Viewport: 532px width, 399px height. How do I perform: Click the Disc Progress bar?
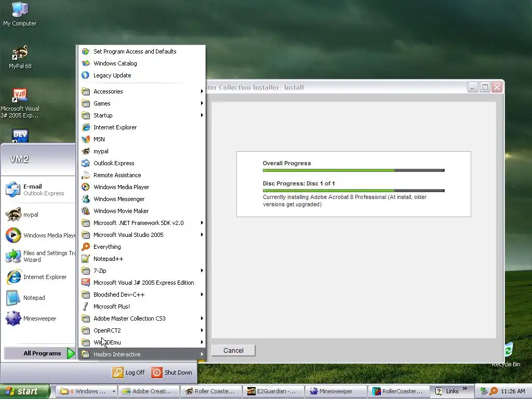tap(353, 191)
